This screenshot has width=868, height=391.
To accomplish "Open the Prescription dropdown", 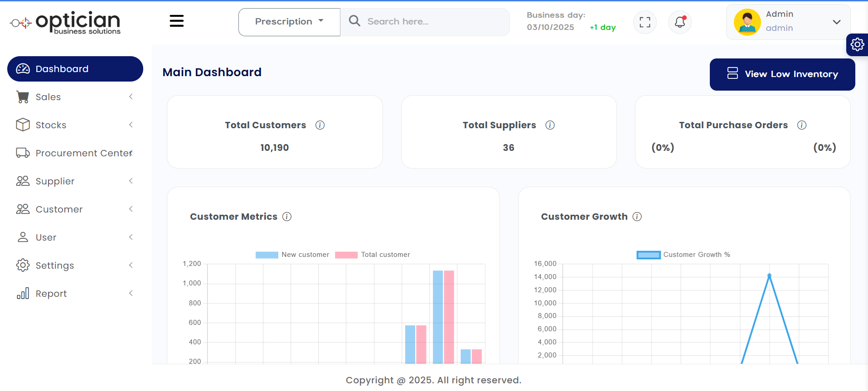I will point(289,22).
